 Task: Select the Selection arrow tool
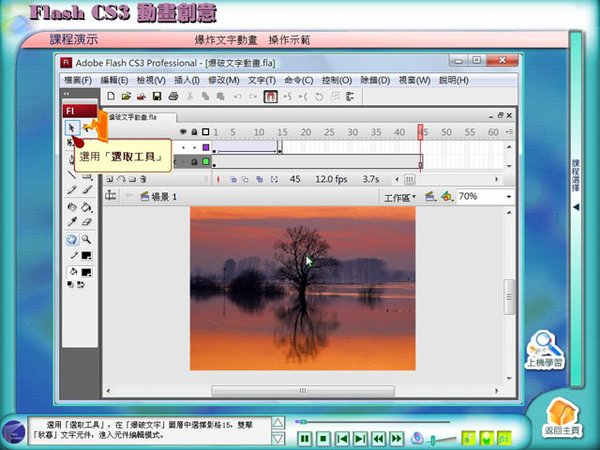[x=72, y=128]
